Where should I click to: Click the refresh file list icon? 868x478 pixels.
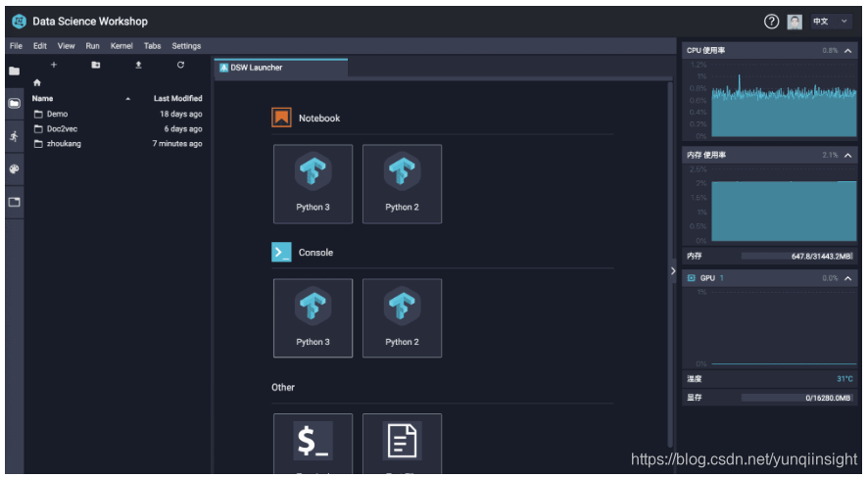click(180, 65)
